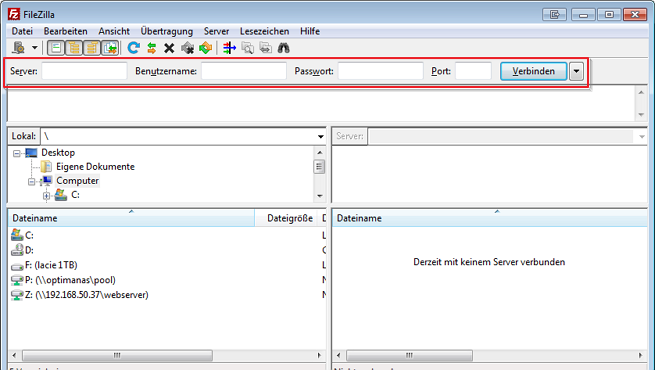Select F: (lacie 1TB) drive entry

pos(51,265)
